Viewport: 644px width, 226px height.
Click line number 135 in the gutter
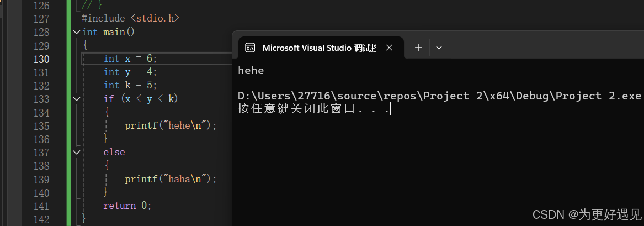42,125
